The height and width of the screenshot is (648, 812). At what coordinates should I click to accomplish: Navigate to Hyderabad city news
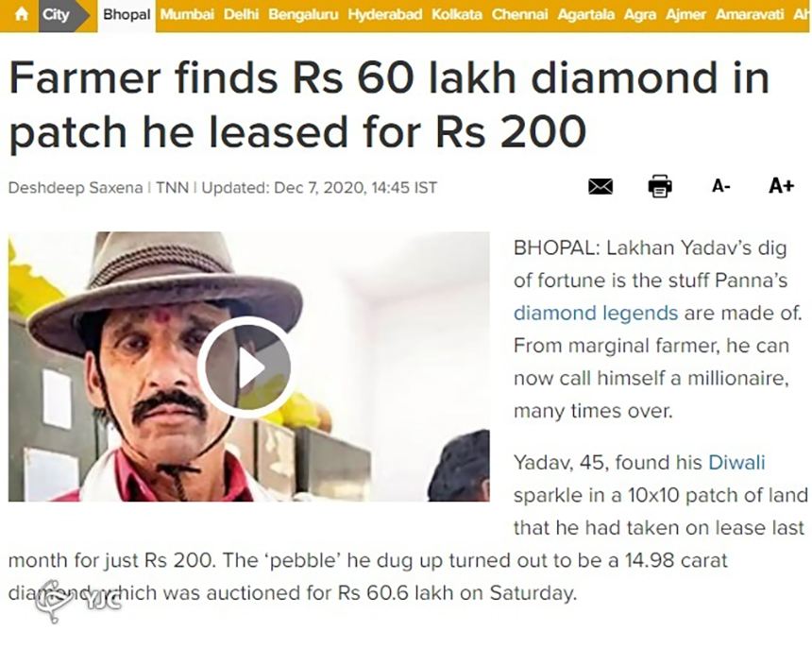384,15
